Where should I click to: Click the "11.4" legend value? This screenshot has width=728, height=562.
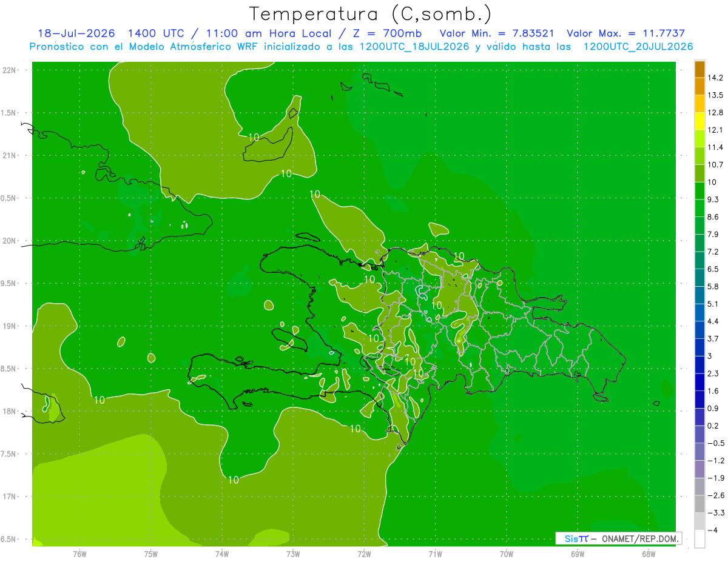pyautogui.click(x=715, y=147)
